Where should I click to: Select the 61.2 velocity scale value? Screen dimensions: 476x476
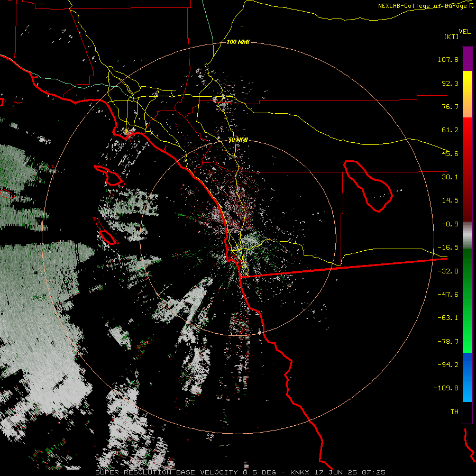coord(450,130)
